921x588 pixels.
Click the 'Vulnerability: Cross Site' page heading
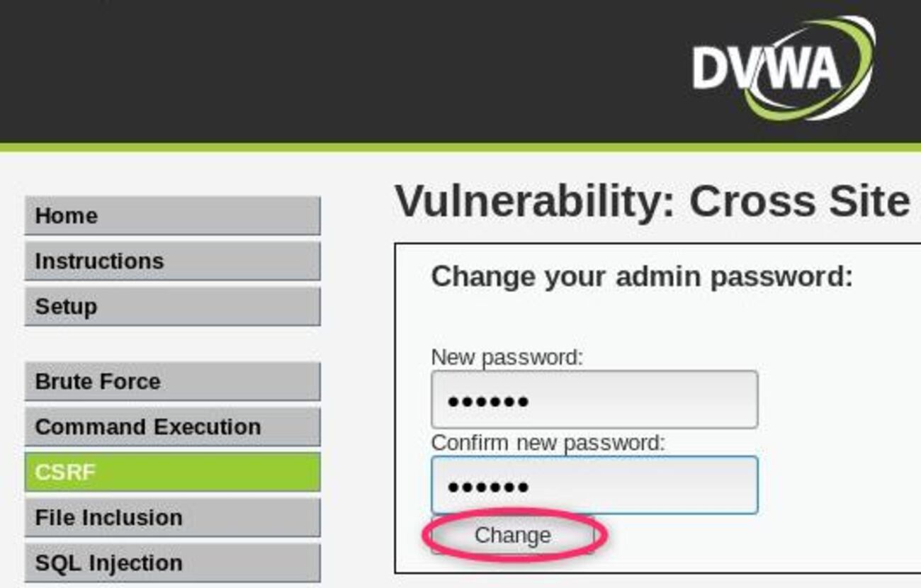652,201
